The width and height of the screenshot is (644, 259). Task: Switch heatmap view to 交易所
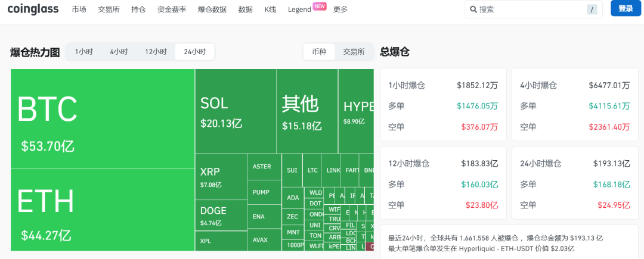coord(354,52)
